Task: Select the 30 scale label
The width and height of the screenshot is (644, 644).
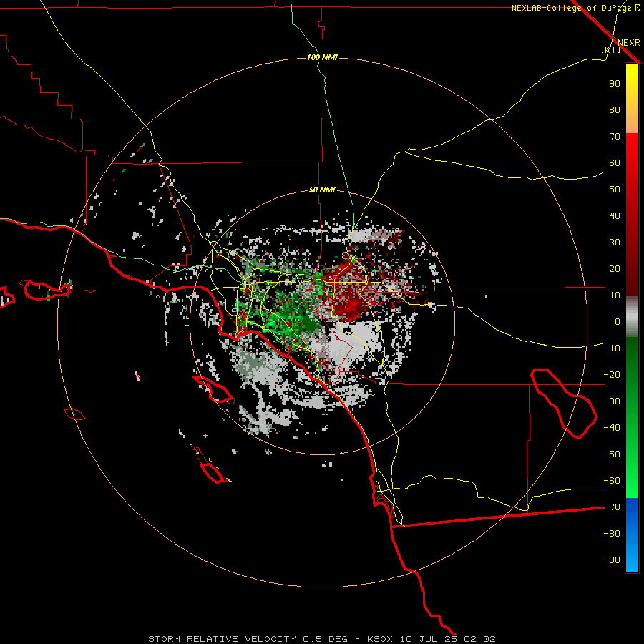Action: (615, 243)
